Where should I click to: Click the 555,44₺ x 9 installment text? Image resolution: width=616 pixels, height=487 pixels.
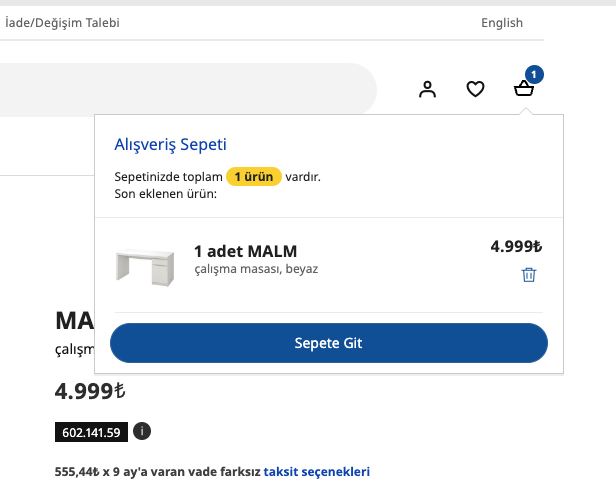pos(157,471)
